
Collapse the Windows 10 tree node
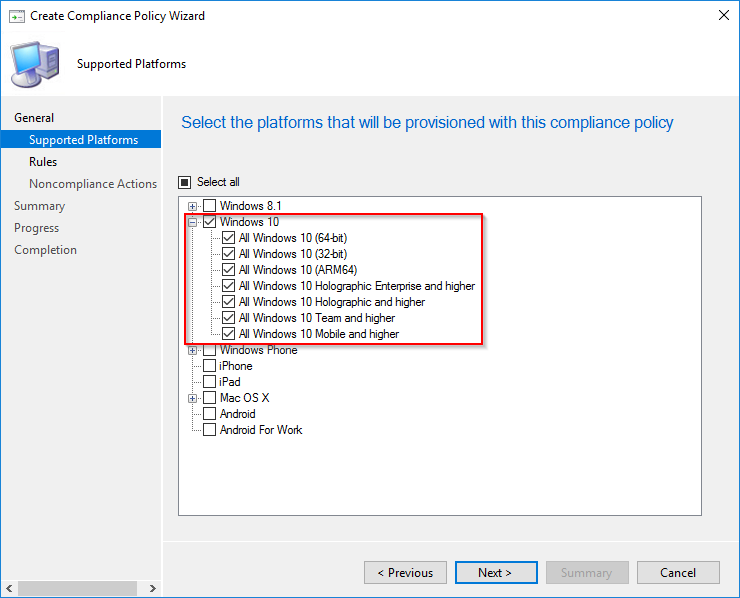(x=193, y=222)
